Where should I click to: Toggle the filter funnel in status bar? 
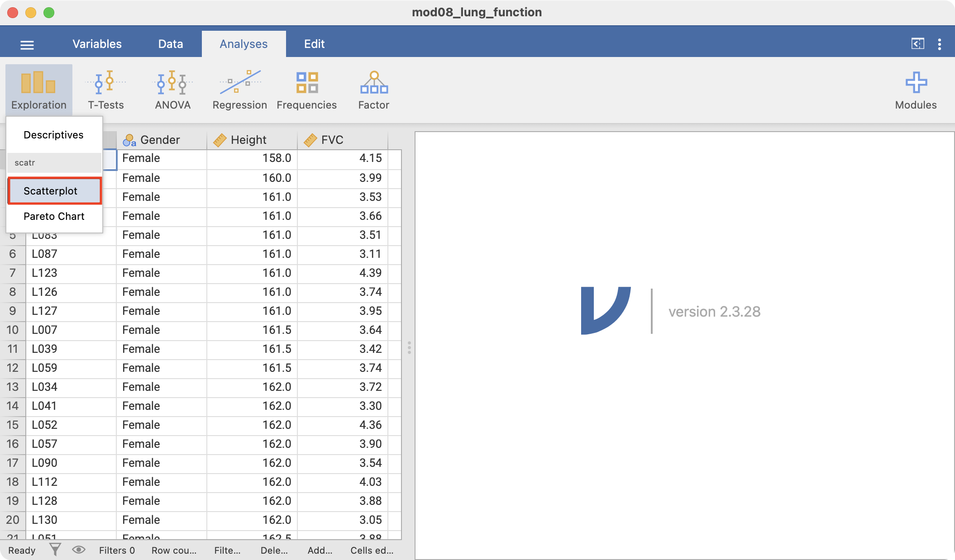point(55,550)
